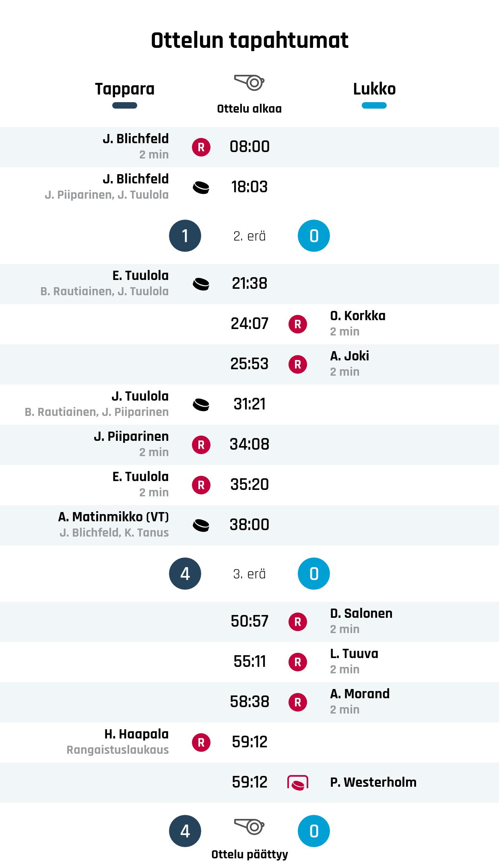Click Tappara's final score badge showing 4
499x868 pixels.
pos(185,831)
